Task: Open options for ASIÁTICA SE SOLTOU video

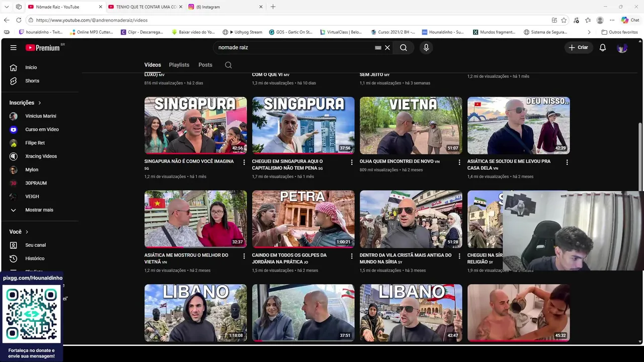Action: point(567,162)
